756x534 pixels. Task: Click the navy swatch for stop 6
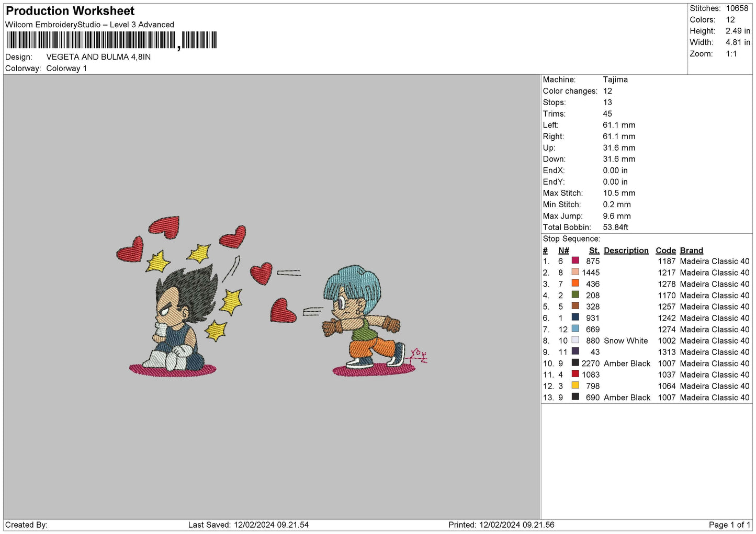tap(575, 317)
